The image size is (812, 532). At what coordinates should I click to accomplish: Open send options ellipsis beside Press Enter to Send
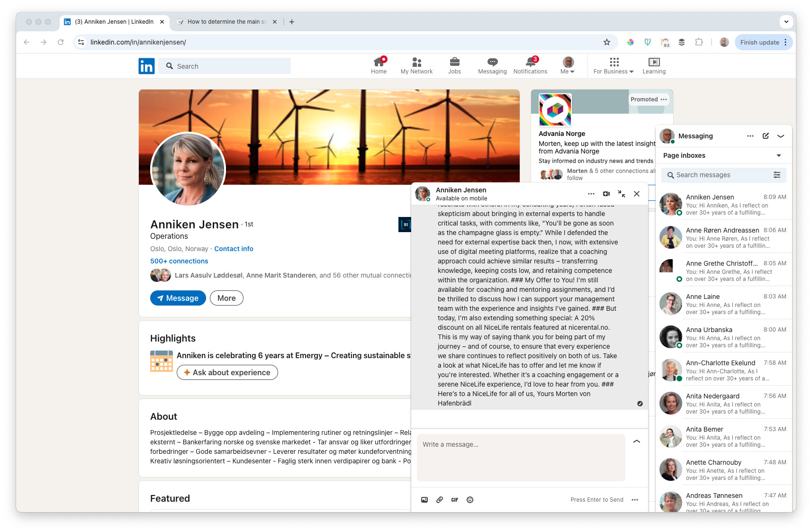coord(635,500)
